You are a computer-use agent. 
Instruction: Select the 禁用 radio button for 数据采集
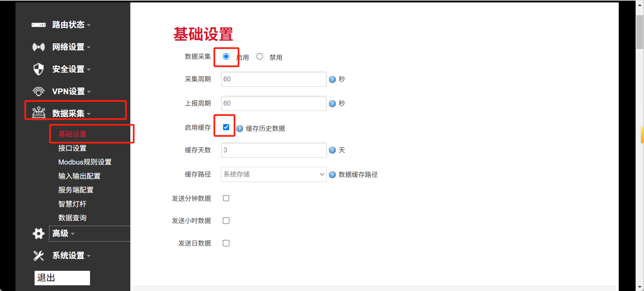(259, 56)
